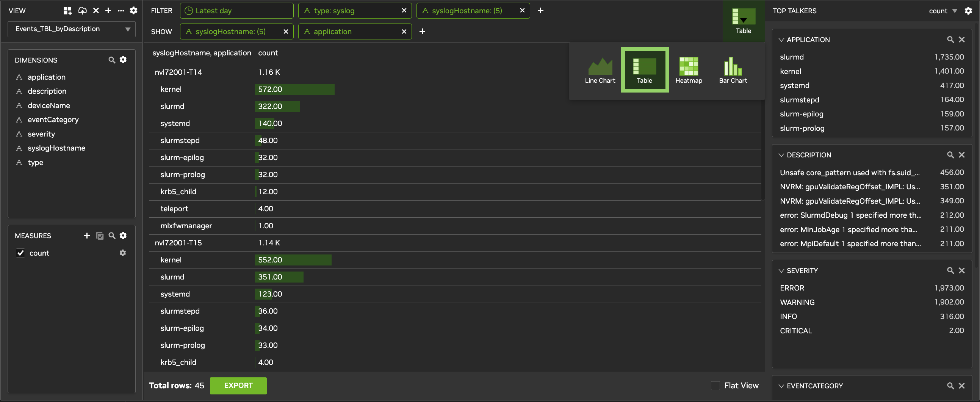
Task: Click the nvl72001-T14 host row
Action: click(x=455, y=72)
